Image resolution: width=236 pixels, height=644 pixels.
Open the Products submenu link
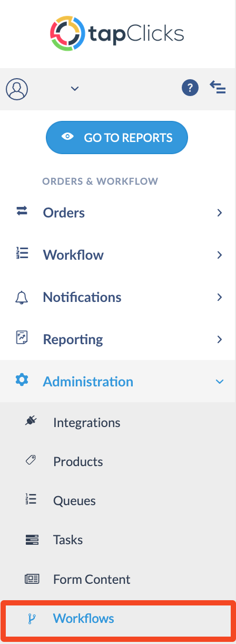78,462
